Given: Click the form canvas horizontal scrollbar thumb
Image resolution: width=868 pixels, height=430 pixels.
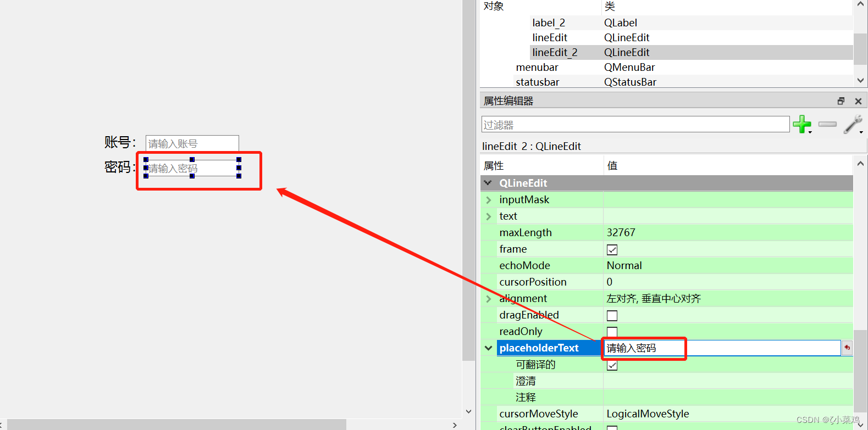Looking at the screenshot, I should (x=176, y=425).
